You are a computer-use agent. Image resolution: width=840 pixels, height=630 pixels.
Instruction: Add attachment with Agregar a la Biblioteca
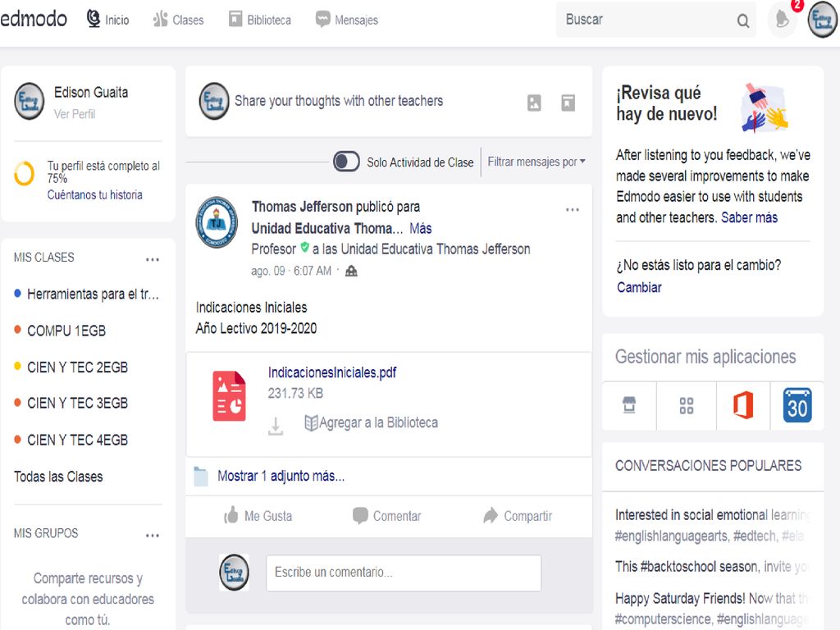pyautogui.click(x=371, y=422)
